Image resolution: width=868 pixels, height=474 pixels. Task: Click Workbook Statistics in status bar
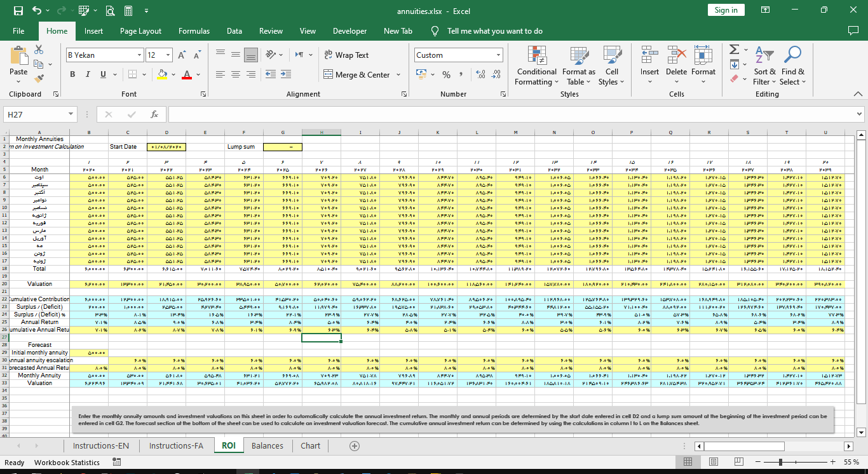67,462
